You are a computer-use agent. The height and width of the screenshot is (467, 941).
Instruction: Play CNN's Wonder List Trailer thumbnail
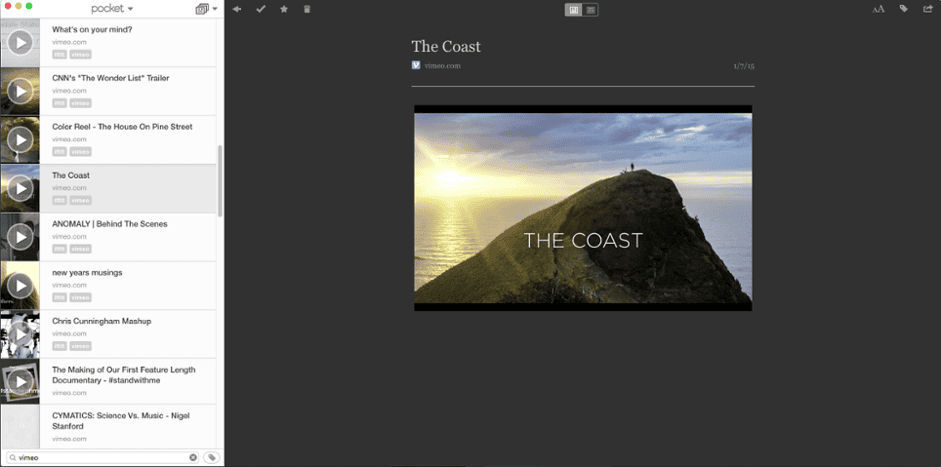click(x=20, y=91)
